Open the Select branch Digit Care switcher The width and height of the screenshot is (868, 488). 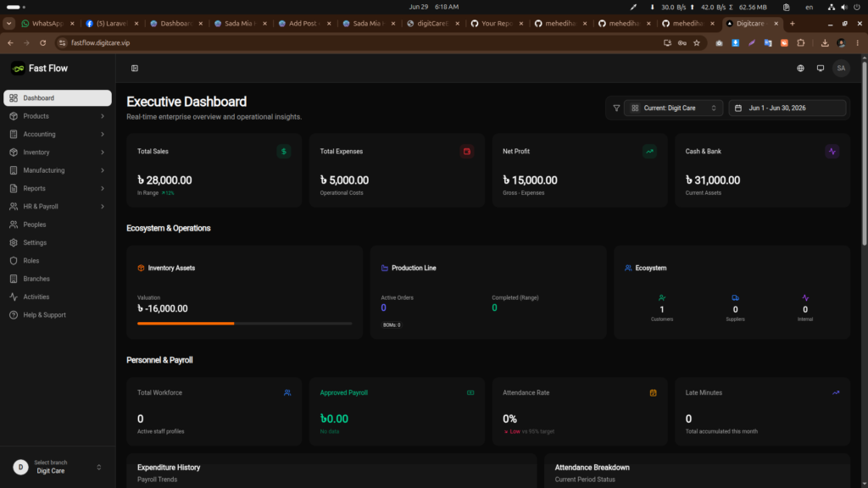point(58,467)
